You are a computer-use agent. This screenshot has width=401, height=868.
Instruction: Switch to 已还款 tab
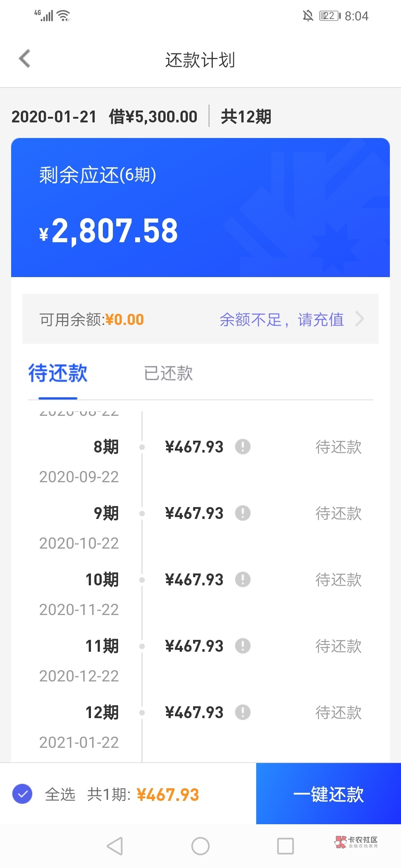(168, 373)
